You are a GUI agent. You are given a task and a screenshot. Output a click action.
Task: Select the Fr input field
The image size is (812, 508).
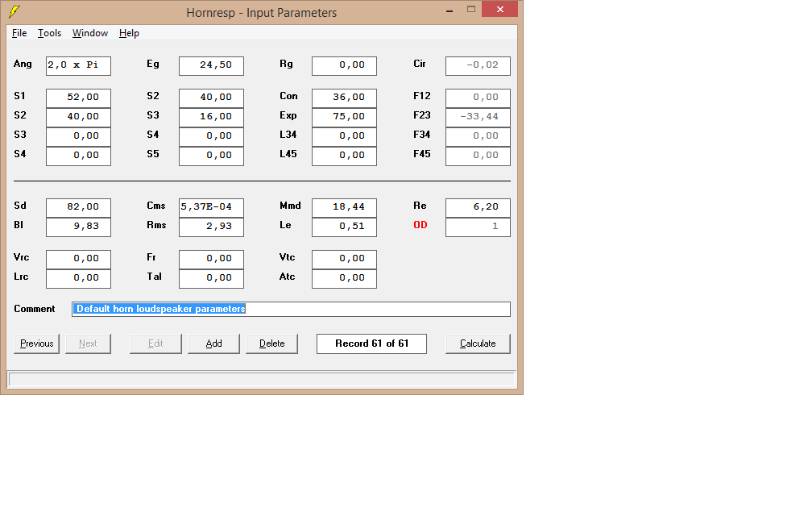point(211,259)
